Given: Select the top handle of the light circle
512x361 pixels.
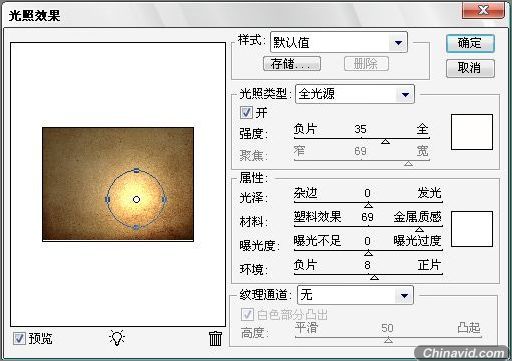Looking at the screenshot, I should point(136,170).
